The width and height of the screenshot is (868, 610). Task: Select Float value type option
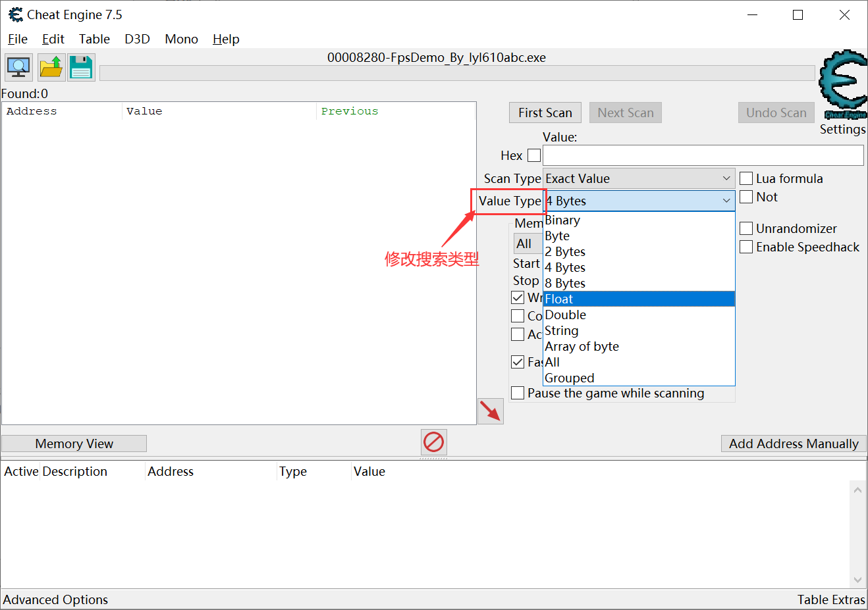tap(639, 299)
